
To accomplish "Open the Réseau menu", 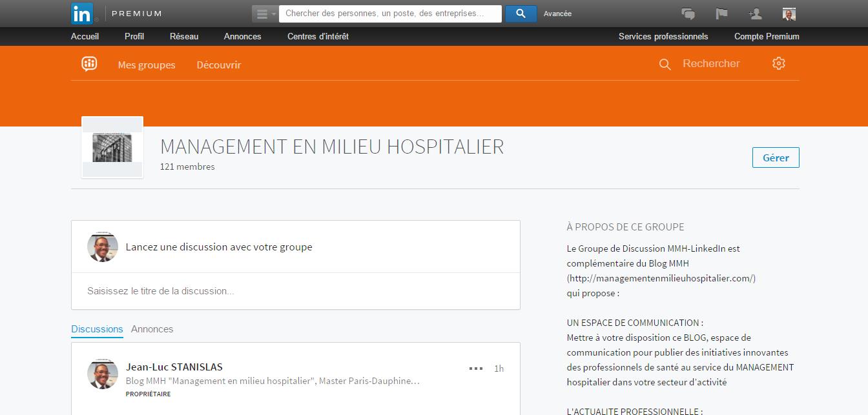I will point(184,37).
